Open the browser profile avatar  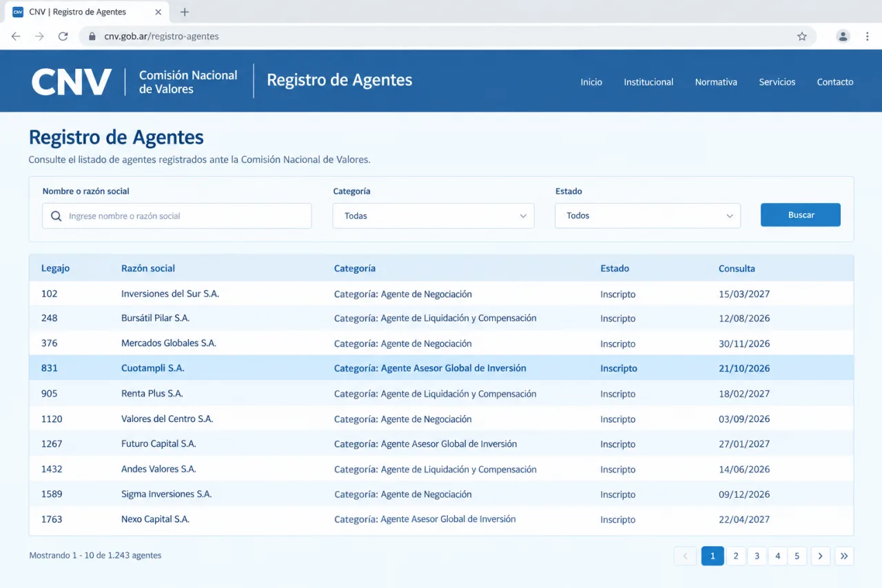pyautogui.click(x=843, y=36)
